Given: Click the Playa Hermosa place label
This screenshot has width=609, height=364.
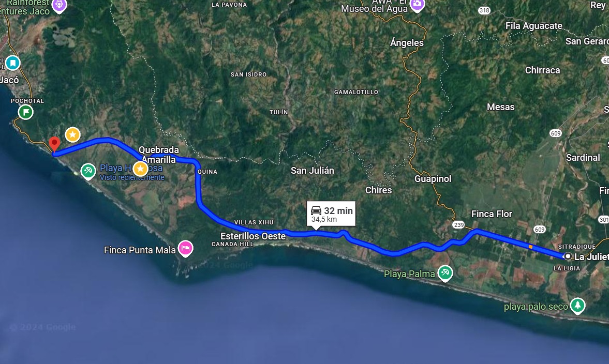Looking at the screenshot, I should click(x=131, y=168).
